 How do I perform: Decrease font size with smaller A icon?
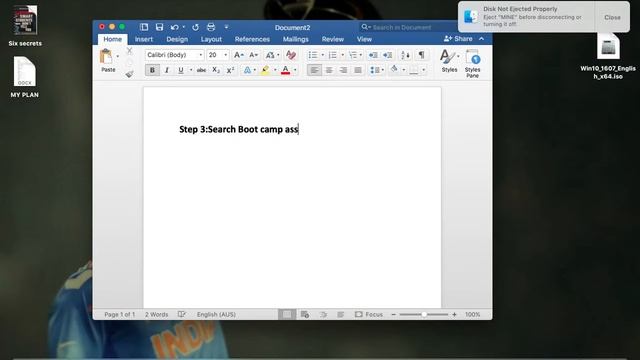tap(253, 55)
